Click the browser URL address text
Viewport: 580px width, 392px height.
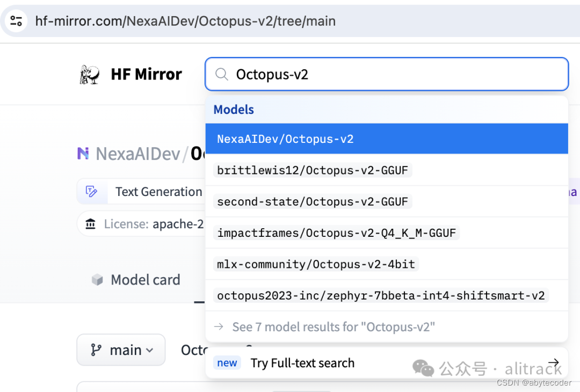185,21
